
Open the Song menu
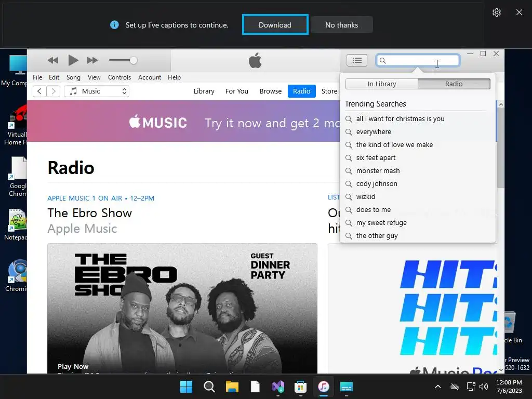(73, 77)
